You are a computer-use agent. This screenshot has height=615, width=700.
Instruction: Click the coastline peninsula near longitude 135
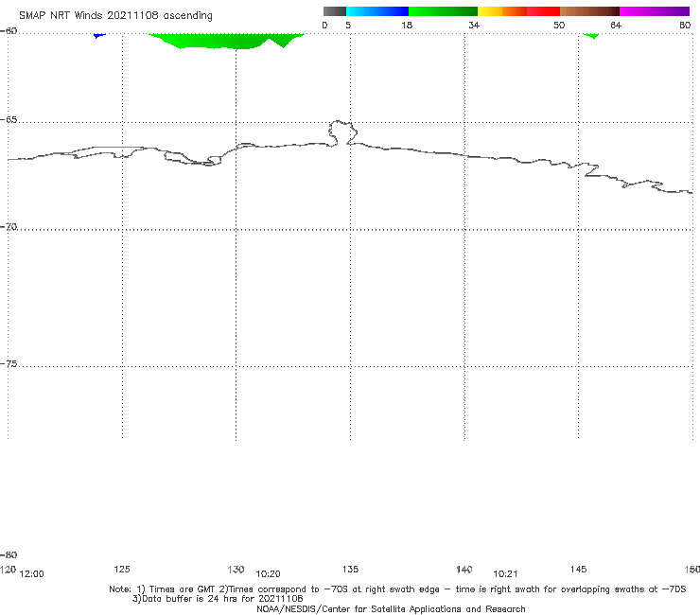(342, 132)
